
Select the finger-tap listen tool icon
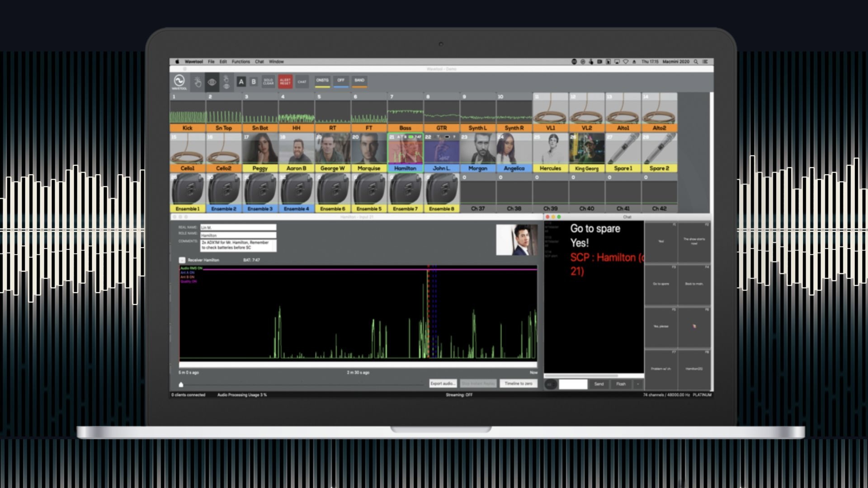click(198, 83)
